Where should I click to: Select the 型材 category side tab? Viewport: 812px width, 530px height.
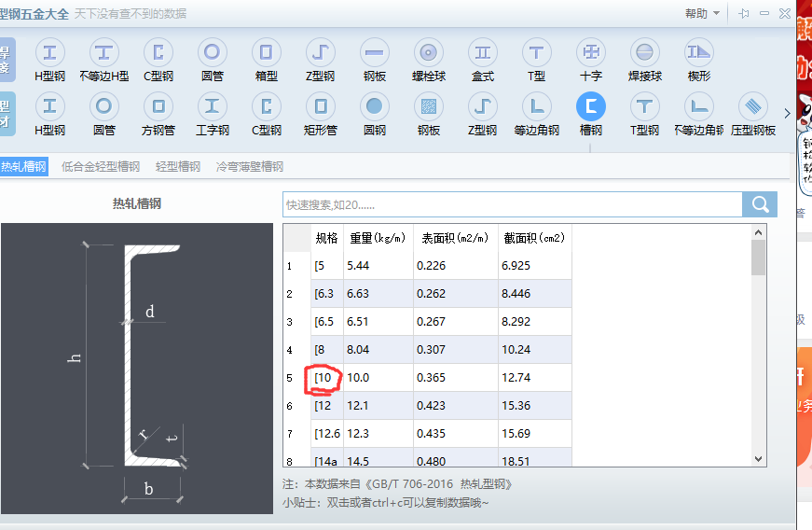7,114
